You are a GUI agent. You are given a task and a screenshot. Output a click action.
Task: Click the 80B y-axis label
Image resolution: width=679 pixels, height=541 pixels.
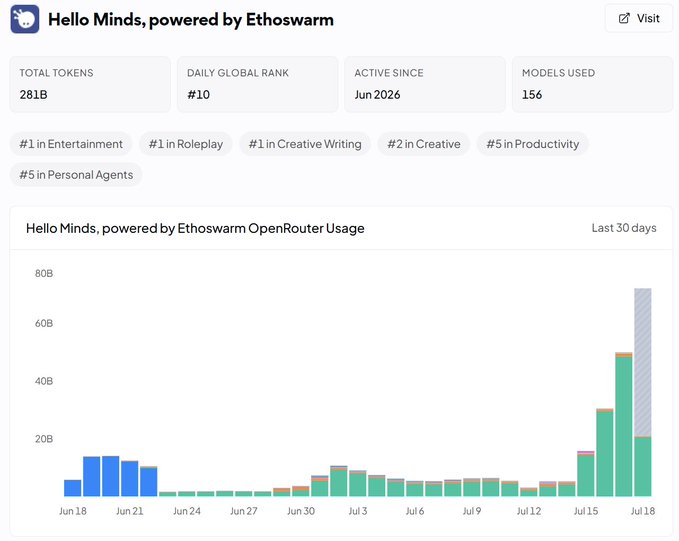[x=44, y=273]
